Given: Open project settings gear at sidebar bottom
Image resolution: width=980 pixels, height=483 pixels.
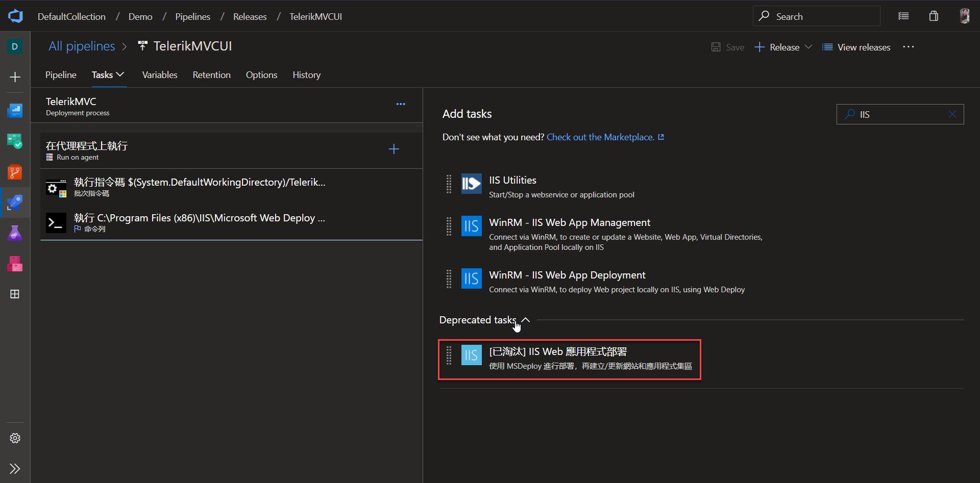Looking at the screenshot, I should [x=14, y=438].
